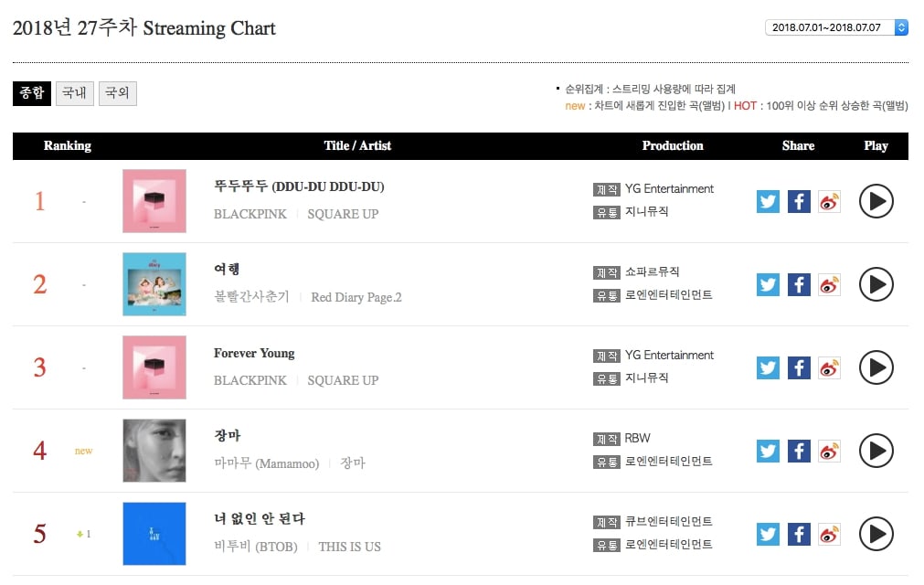Open the Forever Young song title link
The width and height of the screenshot is (924, 585).
point(254,353)
